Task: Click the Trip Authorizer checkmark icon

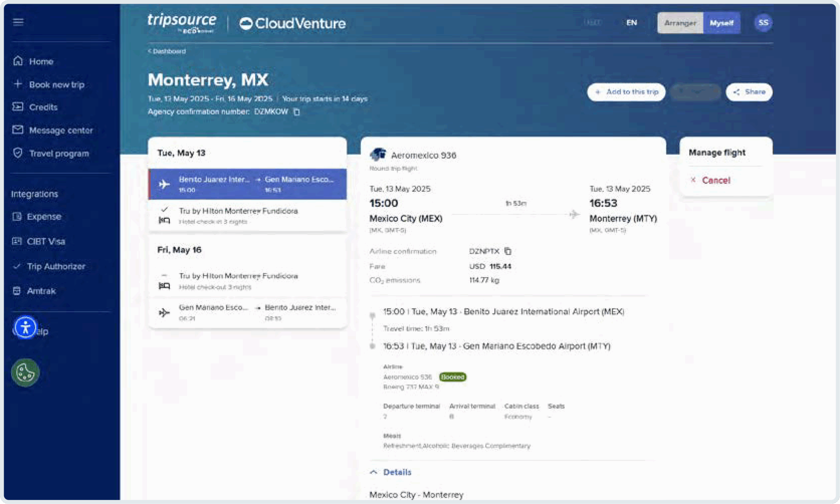Action: click(17, 266)
